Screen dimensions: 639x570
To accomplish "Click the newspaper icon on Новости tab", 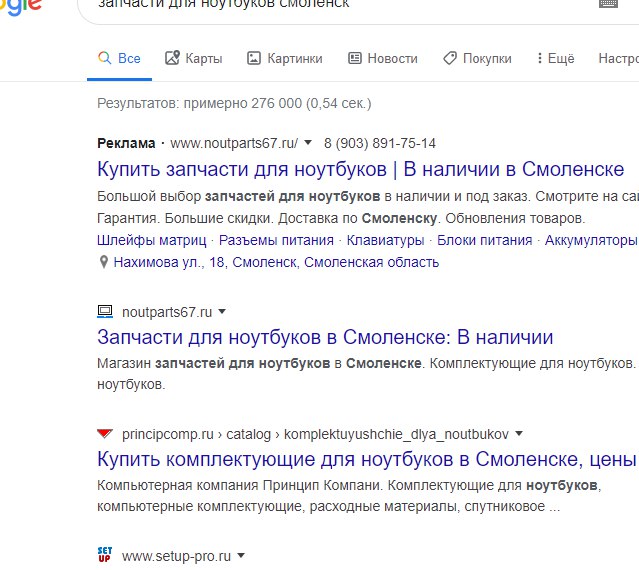I will [355, 58].
